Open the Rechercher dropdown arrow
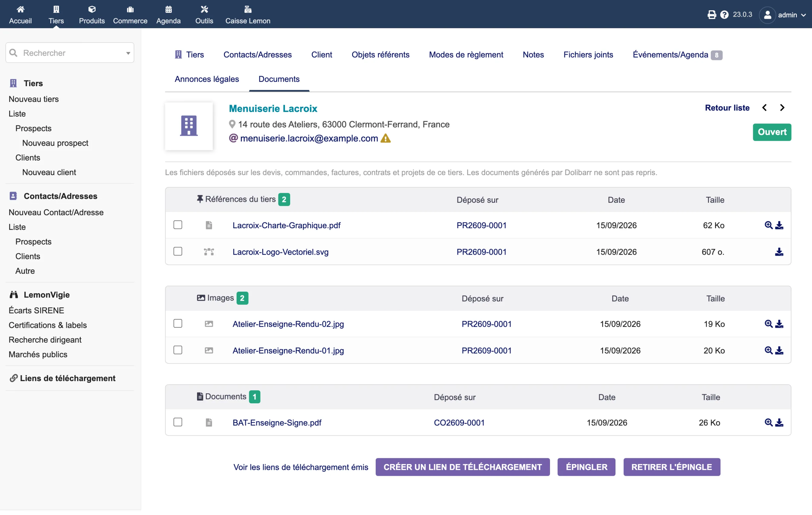The image size is (812, 515). 128,53
